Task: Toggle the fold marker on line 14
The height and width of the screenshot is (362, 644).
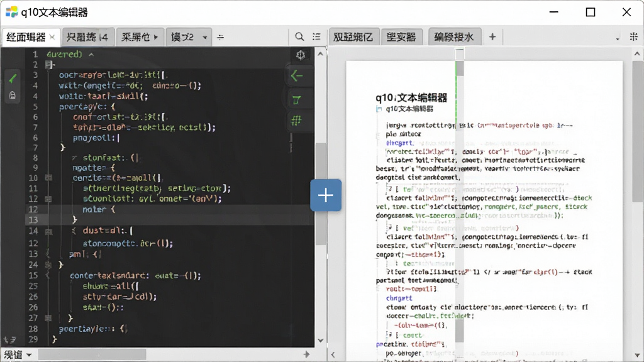Action: point(48,231)
